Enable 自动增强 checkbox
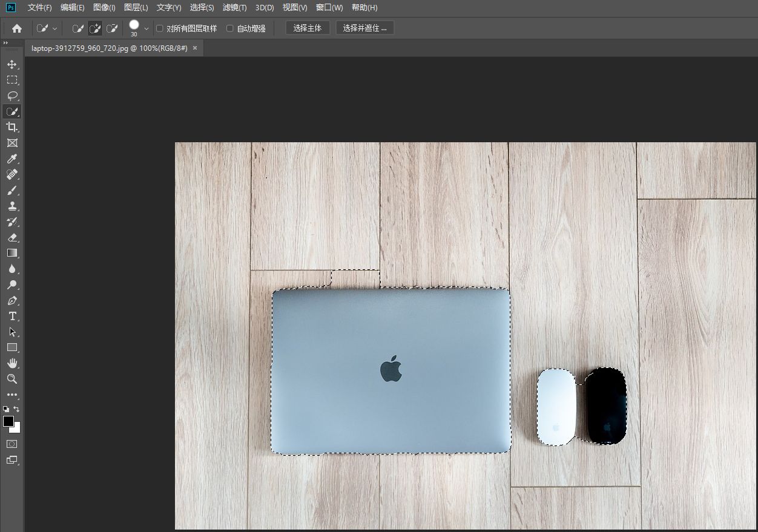Screen dimensions: 758x532 pyautogui.click(x=230, y=28)
